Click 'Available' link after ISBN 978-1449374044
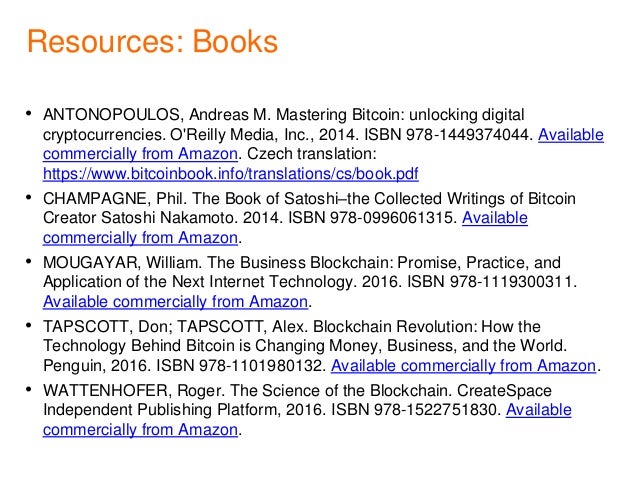 571,135
